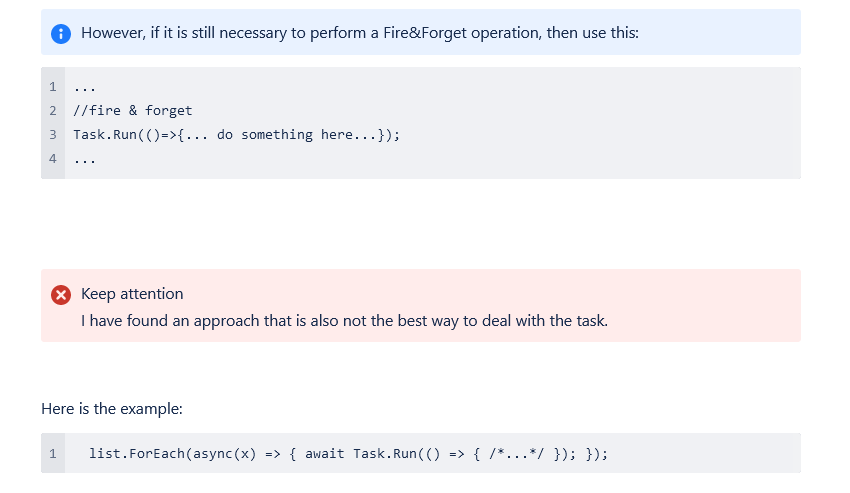Click line number 2 in first code block
The image size is (850, 493).
pyautogui.click(x=53, y=111)
